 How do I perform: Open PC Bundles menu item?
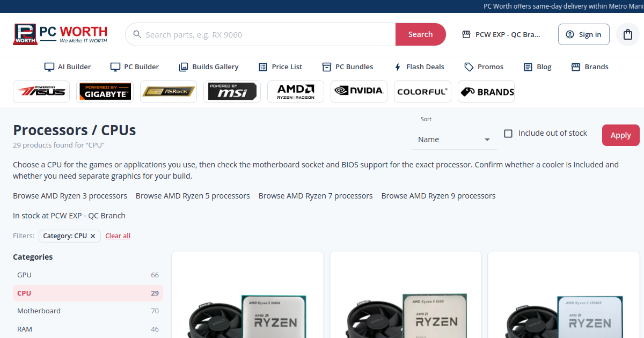pos(348,67)
